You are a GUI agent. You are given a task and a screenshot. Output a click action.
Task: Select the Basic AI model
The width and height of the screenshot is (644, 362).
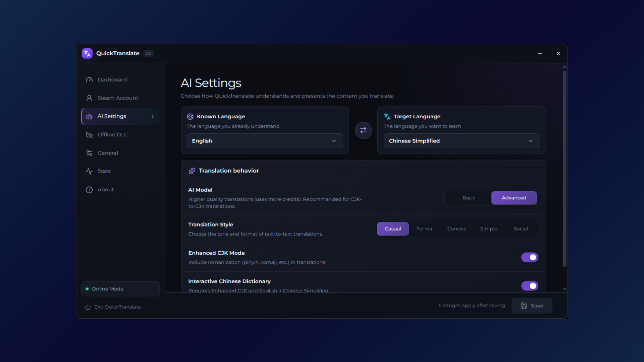coord(469,198)
